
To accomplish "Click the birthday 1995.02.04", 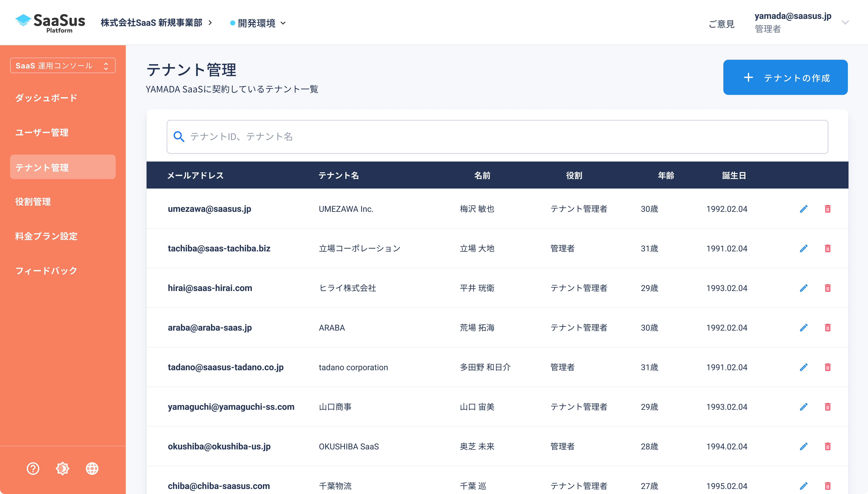I will (x=727, y=486).
